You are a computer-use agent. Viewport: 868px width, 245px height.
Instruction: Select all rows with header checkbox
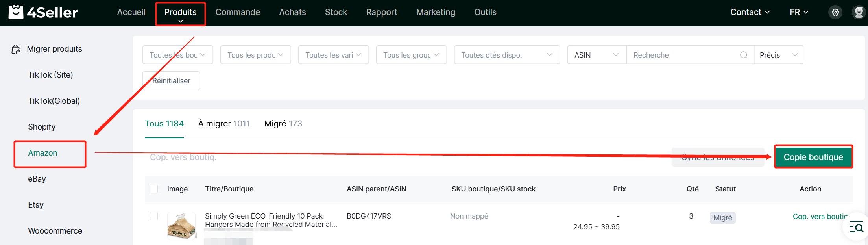(x=154, y=189)
